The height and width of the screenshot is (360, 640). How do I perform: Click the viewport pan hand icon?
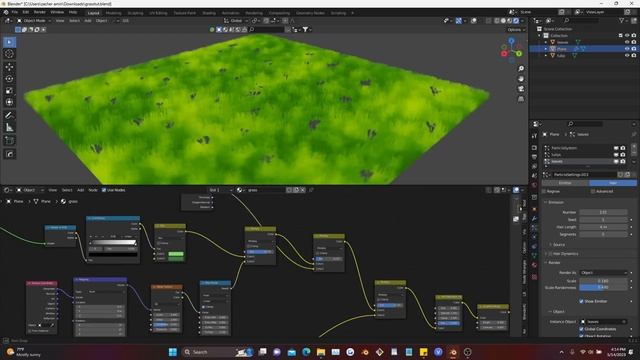tap(521, 79)
